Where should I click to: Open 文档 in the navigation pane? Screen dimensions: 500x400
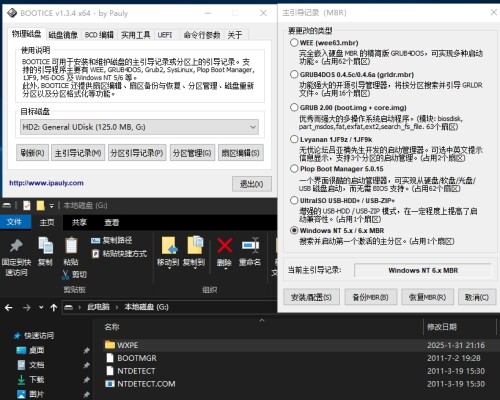point(36,365)
